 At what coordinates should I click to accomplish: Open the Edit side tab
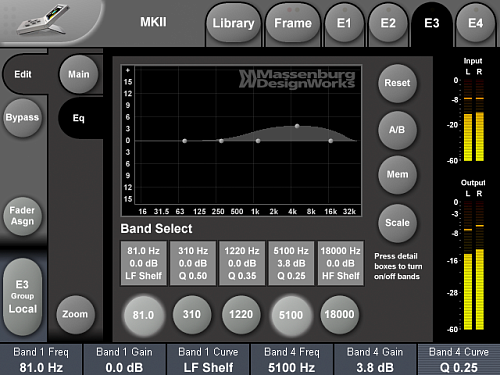[23, 74]
